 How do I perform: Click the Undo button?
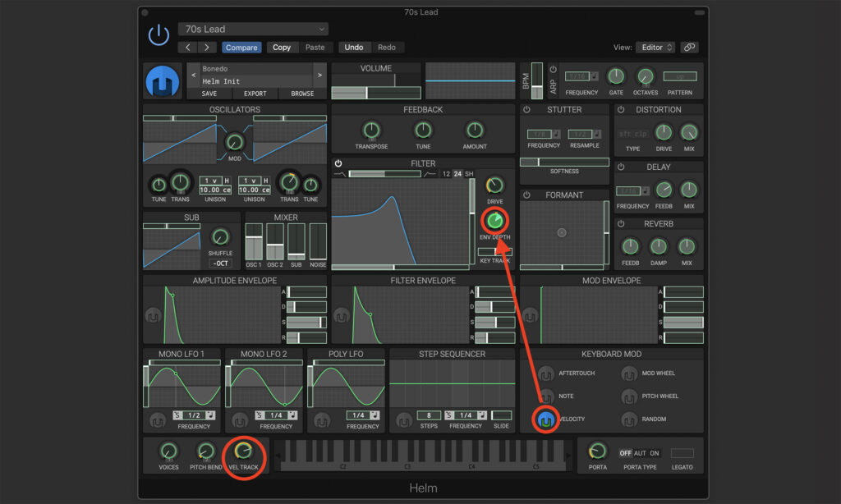pyautogui.click(x=353, y=47)
